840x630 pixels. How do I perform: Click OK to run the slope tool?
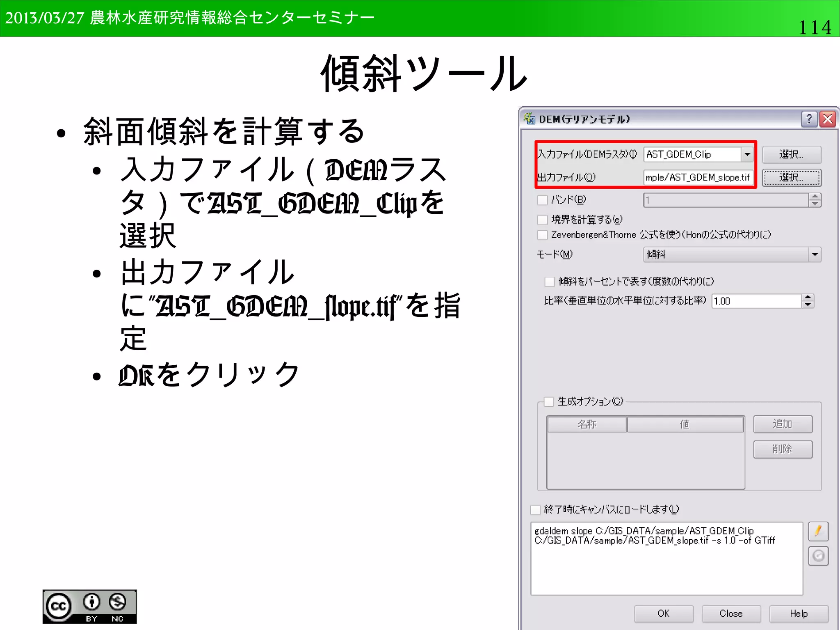point(664,614)
